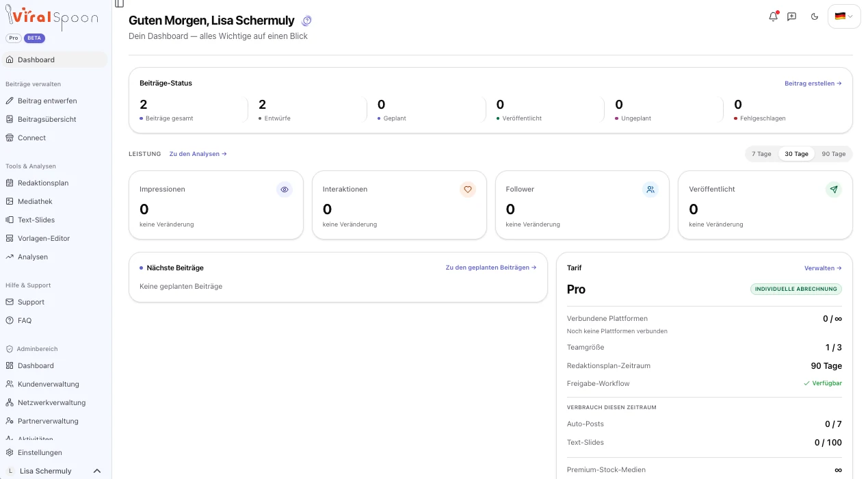Viewport: 868px width, 479px height.
Task: Click the ViralSpoon logo
Action: pyautogui.click(x=52, y=16)
